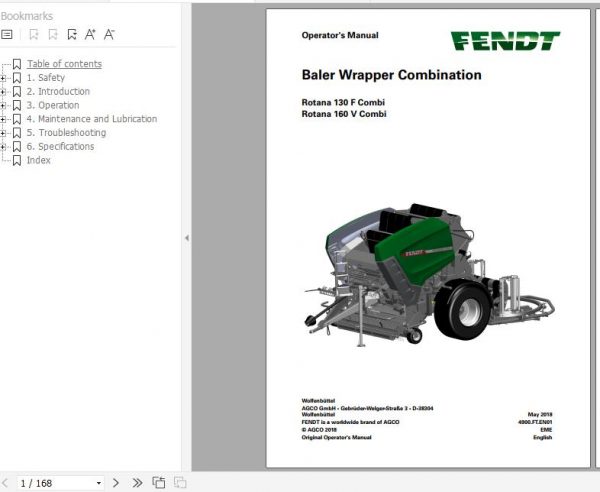Open the bookmarks options menu icon
The image size is (600, 492).
tap(7, 34)
